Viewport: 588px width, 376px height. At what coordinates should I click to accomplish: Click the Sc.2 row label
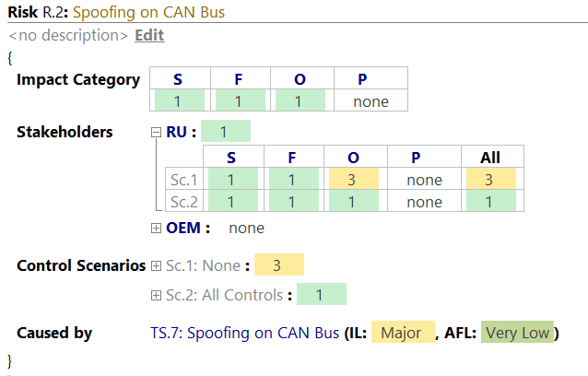coord(184,202)
